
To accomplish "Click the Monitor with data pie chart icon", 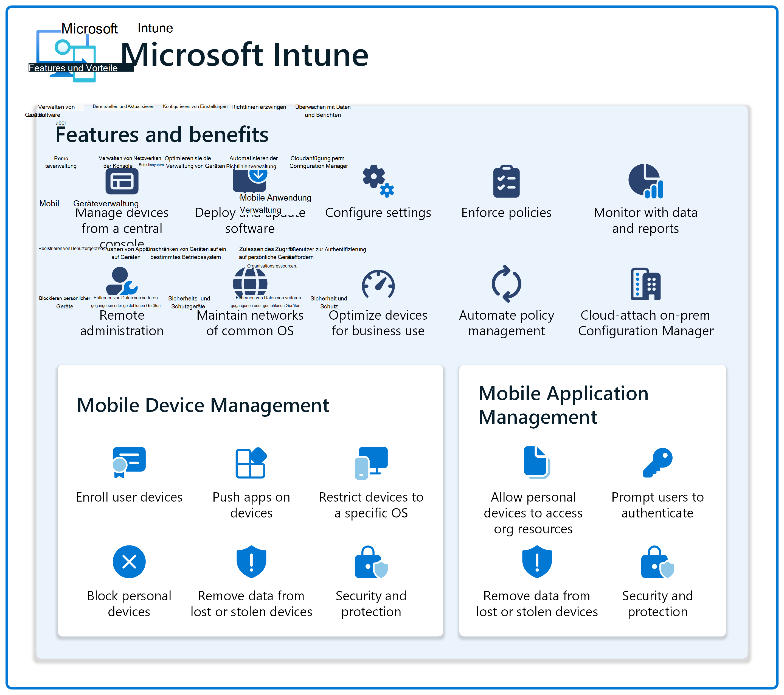I will pos(645,181).
